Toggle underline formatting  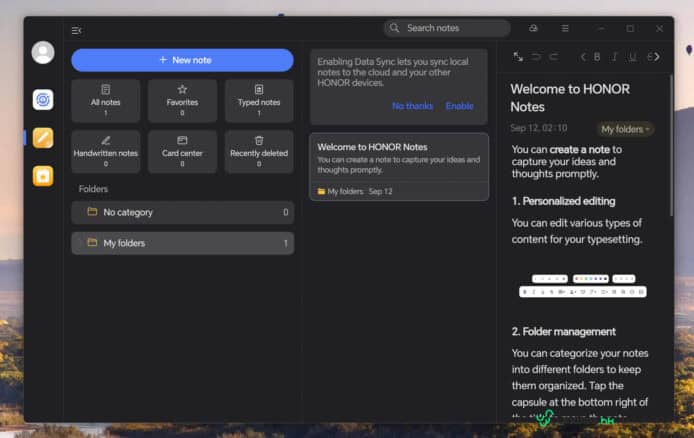tap(633, 57)
